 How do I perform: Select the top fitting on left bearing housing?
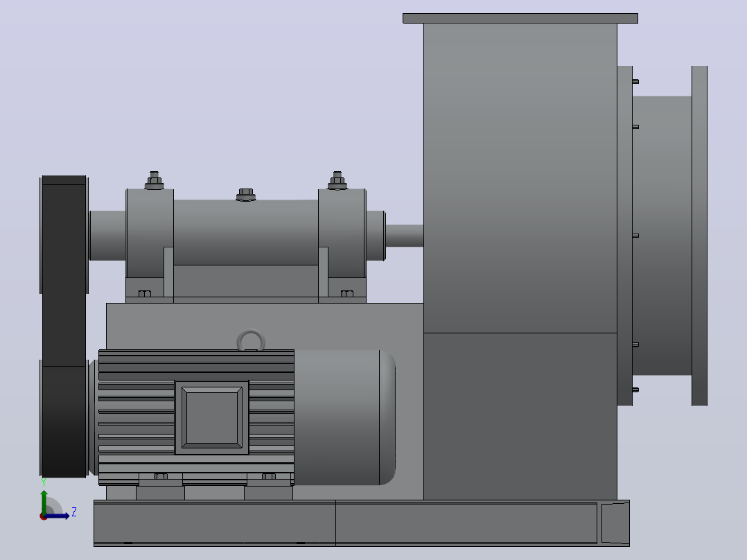154,181
